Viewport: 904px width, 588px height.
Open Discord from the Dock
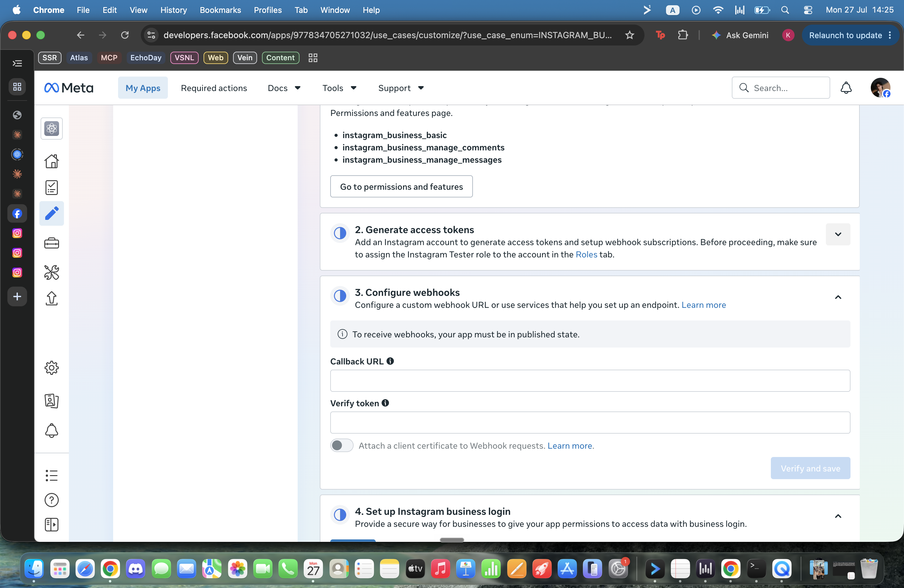[136, 569]
